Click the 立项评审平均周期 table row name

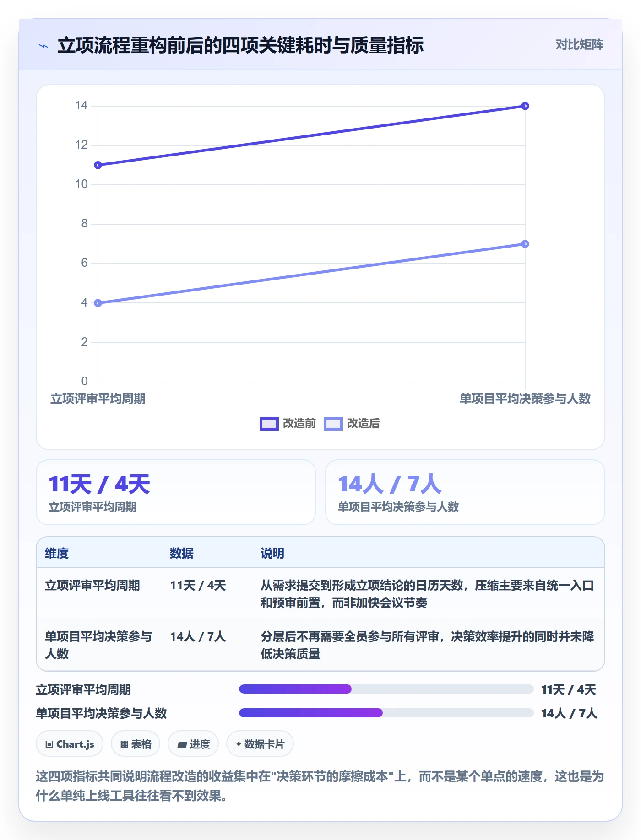point(92,585)
